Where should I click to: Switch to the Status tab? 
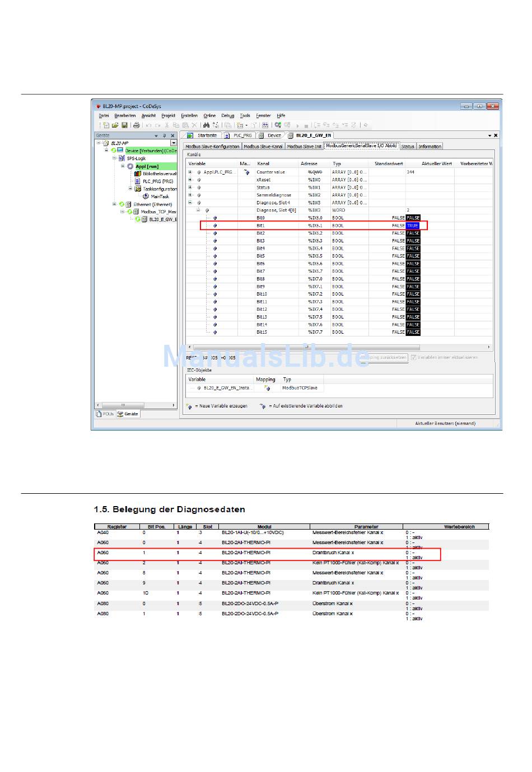408,147
